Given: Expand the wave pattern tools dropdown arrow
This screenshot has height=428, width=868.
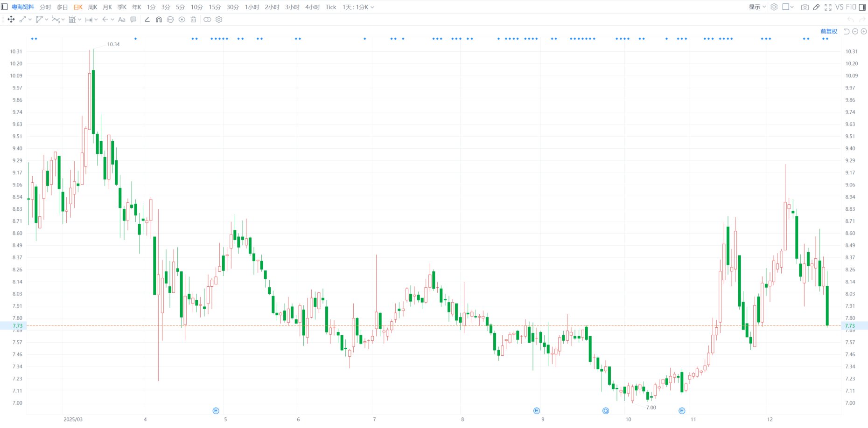Looking at the screenshot, I should coord(63,20).
